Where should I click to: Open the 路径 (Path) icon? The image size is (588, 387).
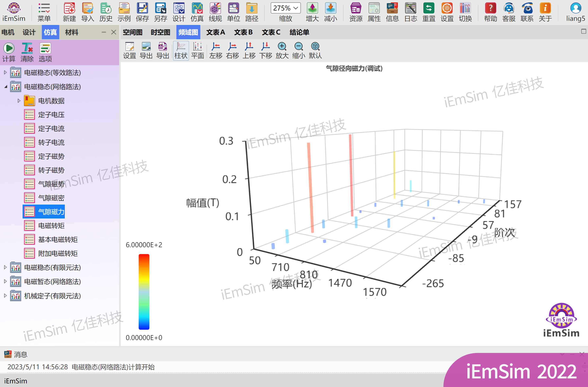click(x=252, y=12)
